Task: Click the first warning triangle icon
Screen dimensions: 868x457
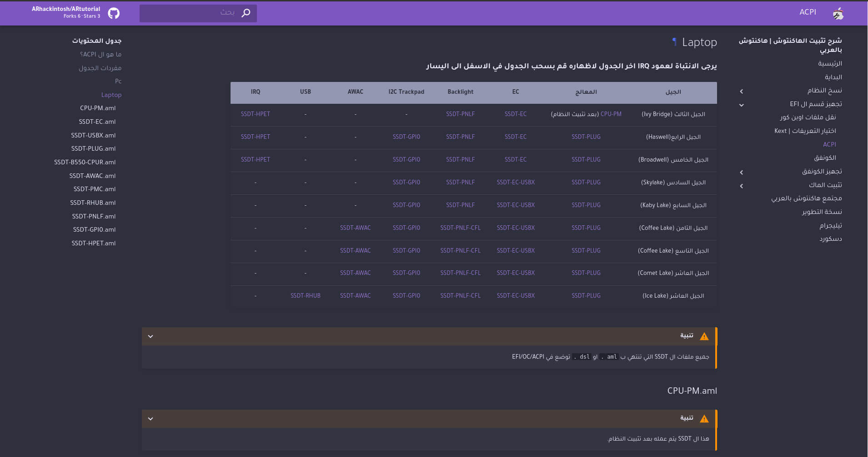Action: (704, 336)
